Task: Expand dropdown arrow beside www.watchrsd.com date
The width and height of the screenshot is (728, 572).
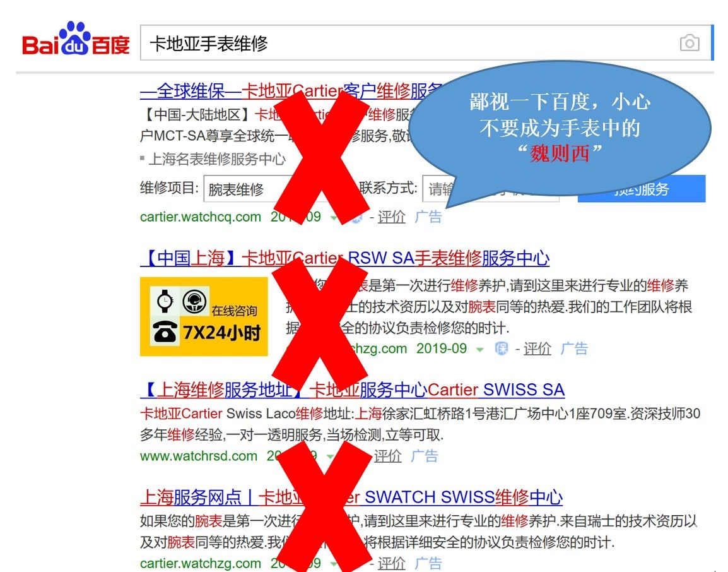Action: click(330, 456)
